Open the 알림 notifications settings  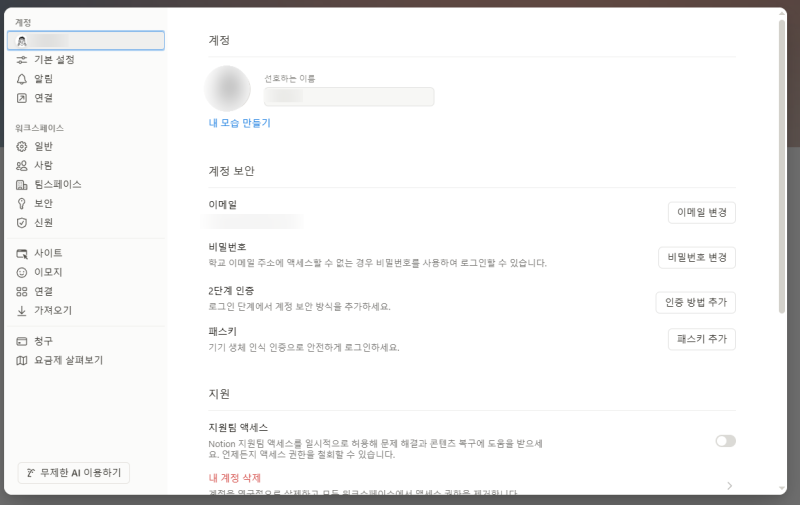coord(86,79)
